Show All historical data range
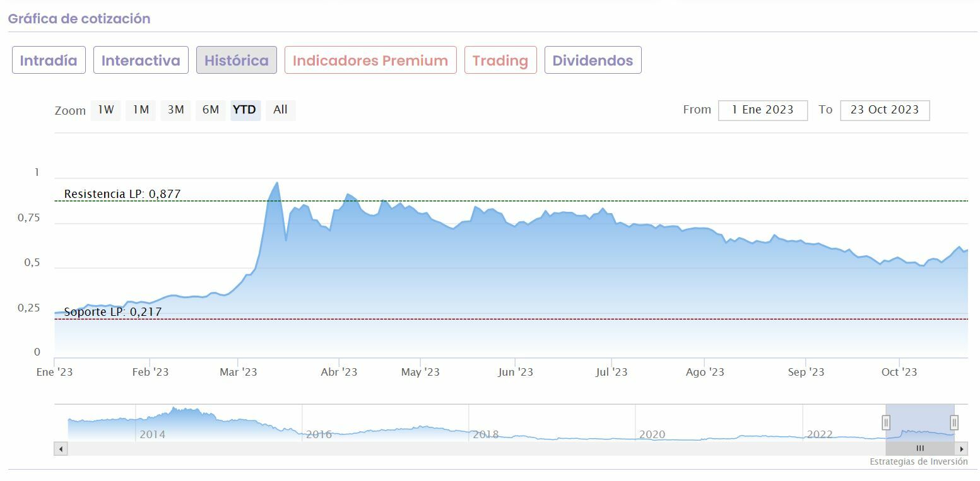This screenshot has width=980, height=481. pyautogui.click(x=281, y=110)
